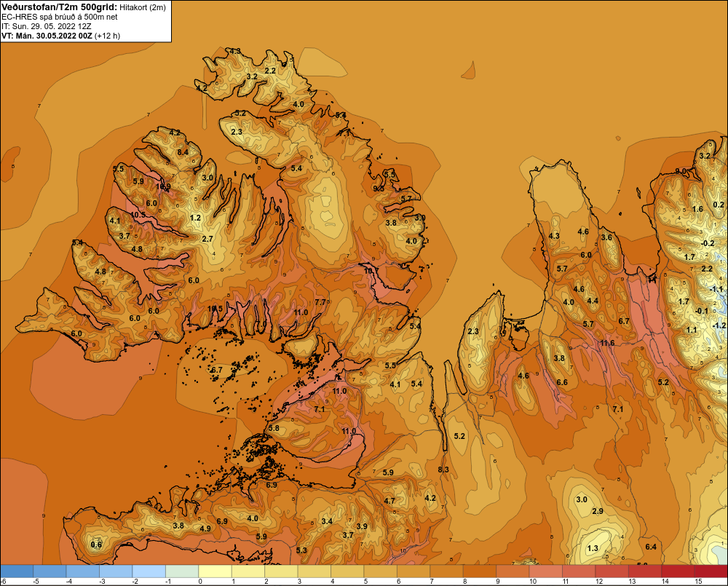Click the 4.9 temperature value
Viewport: 728px width, 586px height.
pos(205,528)
